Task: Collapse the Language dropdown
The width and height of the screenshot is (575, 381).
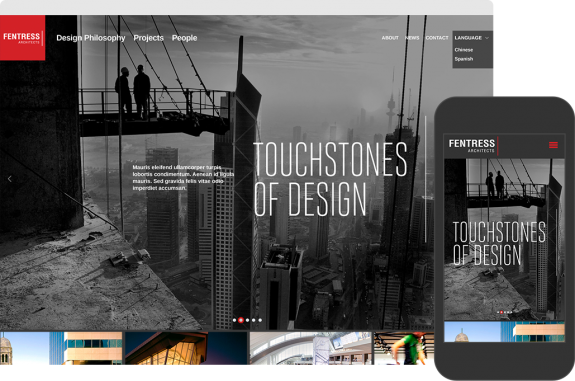Action: (x=472, y=38)
